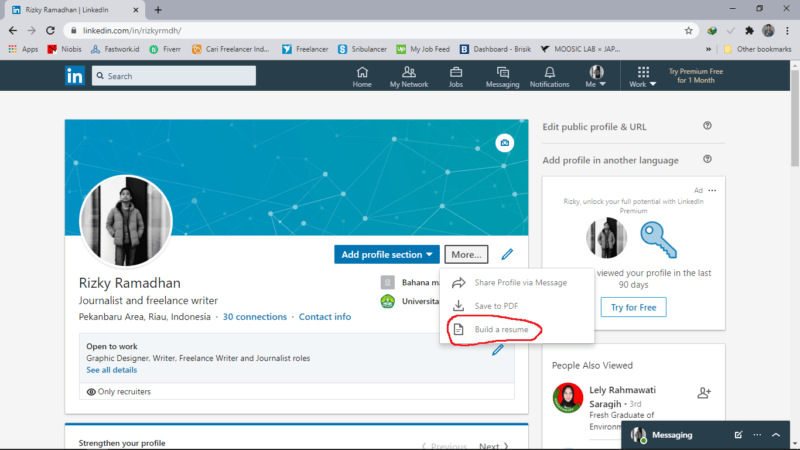Expand the Messaging panel chevron
Image resolution: width=800 pixels, height=450 pixels.
pyautogui.click(x=776, y=435)
